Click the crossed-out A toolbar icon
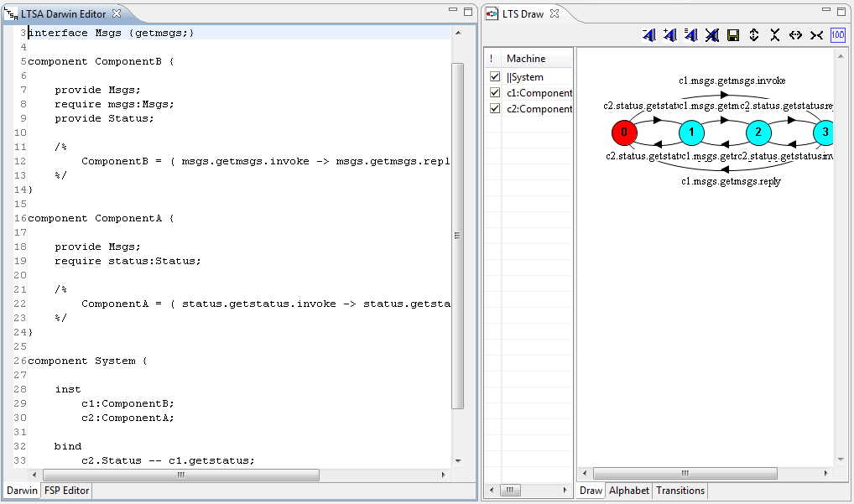Screen dimensions: 854x504 tap(711, 35)
